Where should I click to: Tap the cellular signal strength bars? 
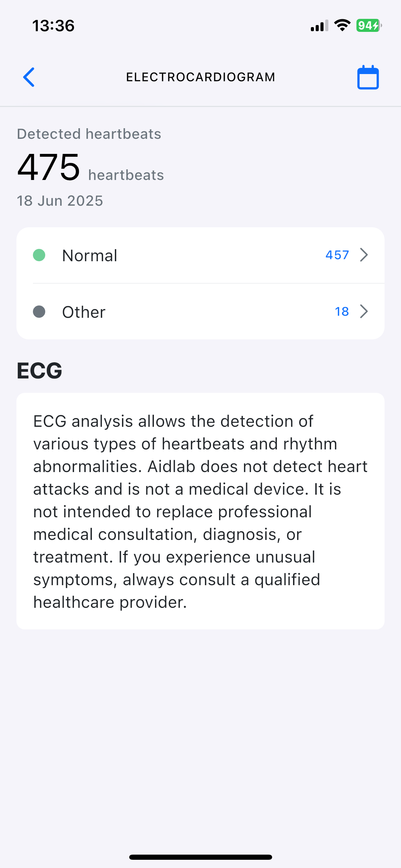319,26
